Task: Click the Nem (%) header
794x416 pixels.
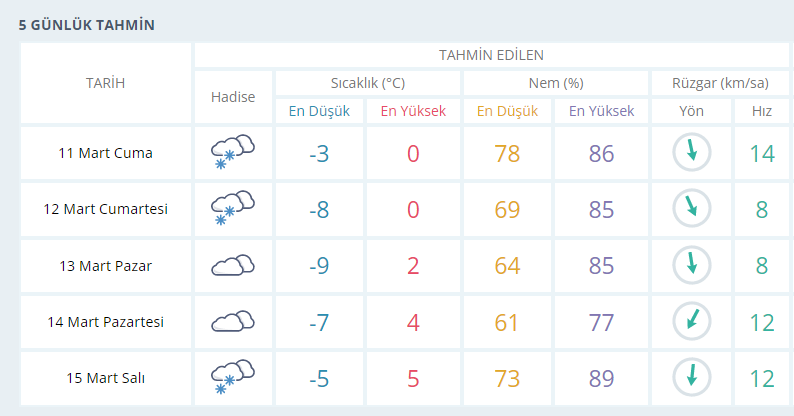Action: [556, 83]
